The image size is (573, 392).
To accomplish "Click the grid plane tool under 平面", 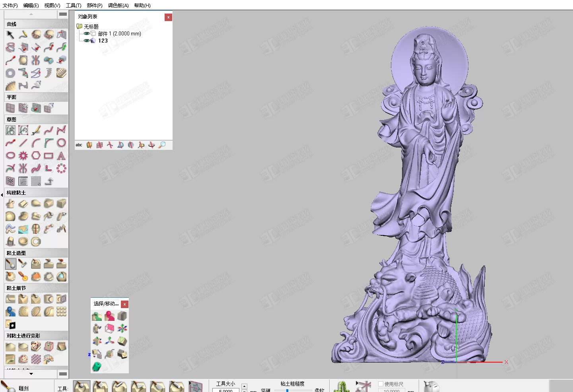I will 11,108.
